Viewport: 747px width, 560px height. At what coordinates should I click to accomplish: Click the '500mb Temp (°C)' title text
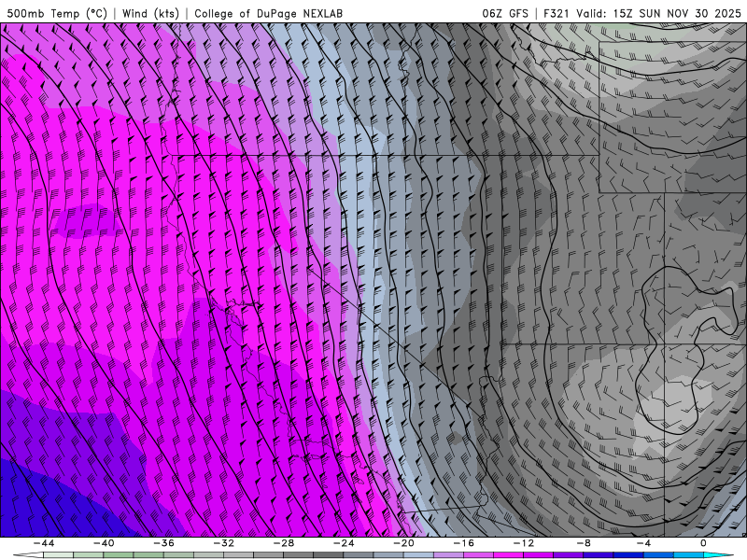click(x=57, y=13)
